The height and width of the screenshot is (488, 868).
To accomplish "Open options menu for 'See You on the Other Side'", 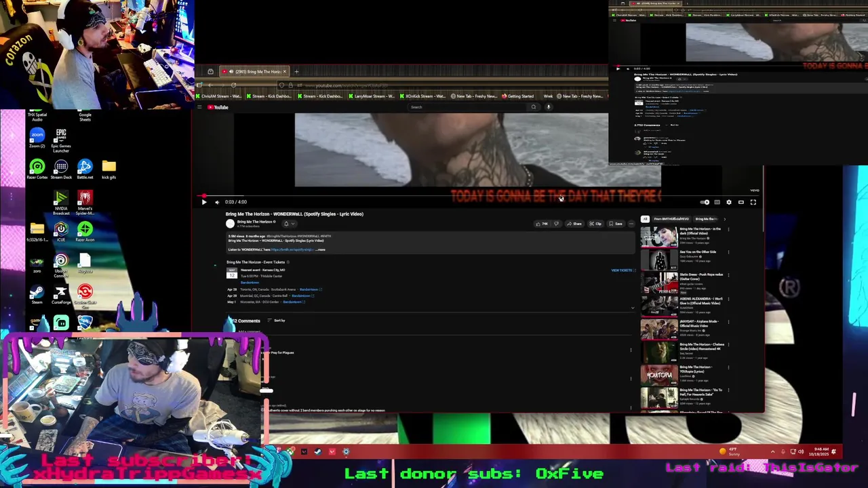I will coord(728,252).
